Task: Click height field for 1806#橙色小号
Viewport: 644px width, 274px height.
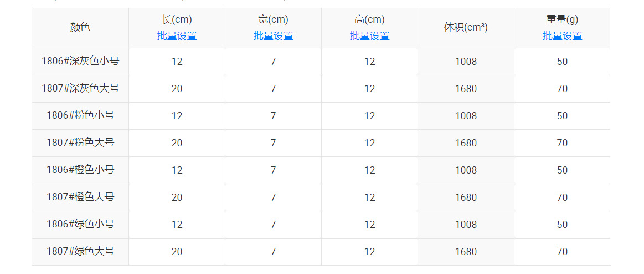Action: (x=369, y=170)
